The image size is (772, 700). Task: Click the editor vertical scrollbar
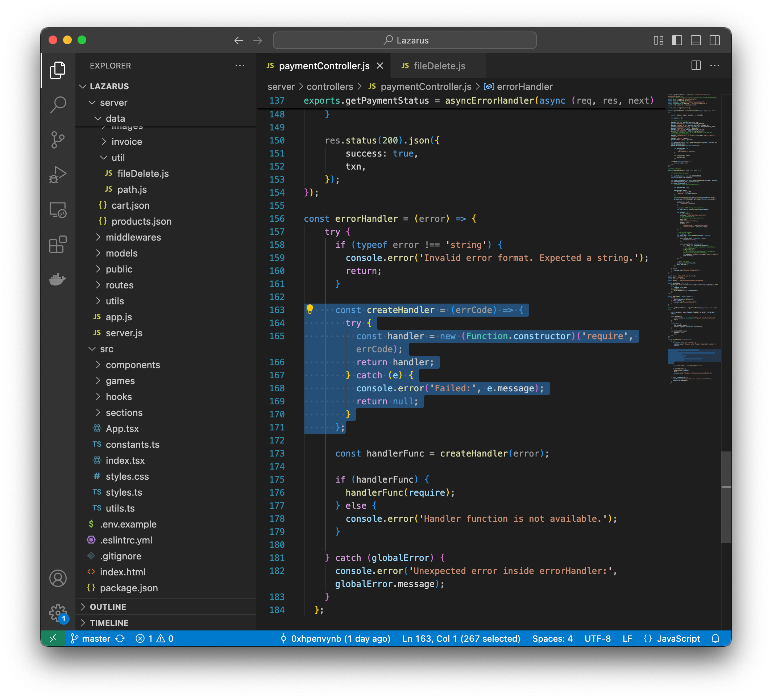click(726, 497)
